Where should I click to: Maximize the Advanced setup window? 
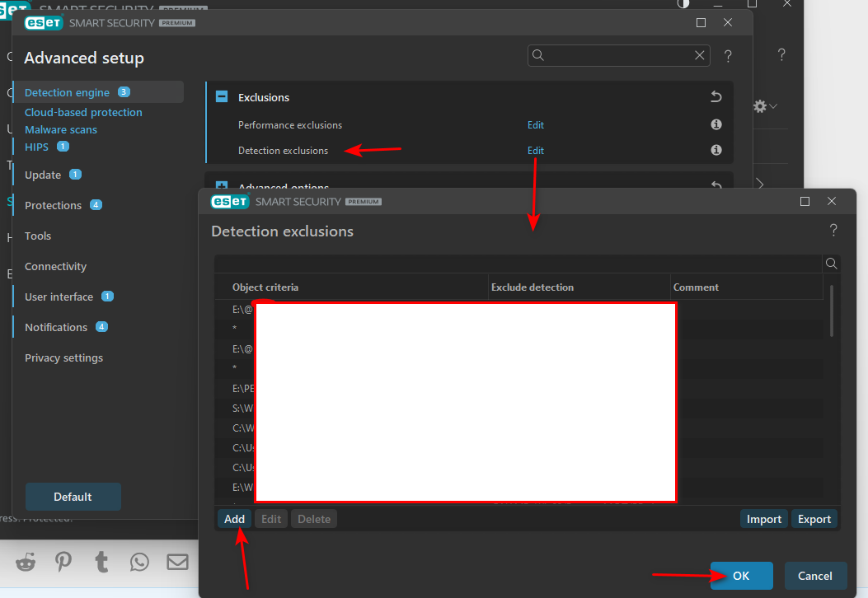pos(701,23)
